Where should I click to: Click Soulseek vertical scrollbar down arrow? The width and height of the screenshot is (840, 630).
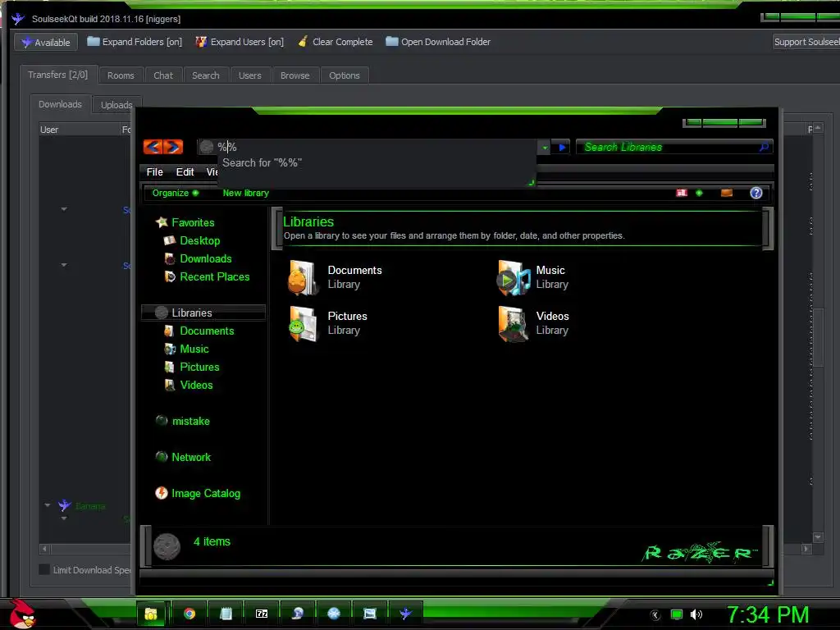click(x=818, y=537)
